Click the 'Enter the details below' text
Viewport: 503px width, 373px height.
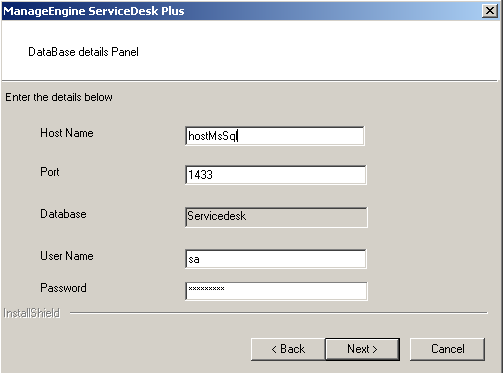click(59, 97)
